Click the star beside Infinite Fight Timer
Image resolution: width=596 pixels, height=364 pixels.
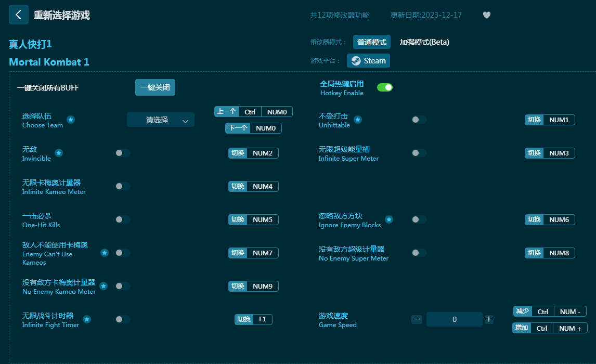87,319
